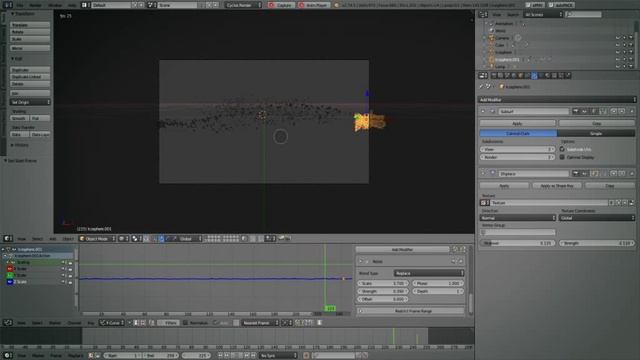This screenshot has height=360, width=640.
Task: Toggle Subsurf modifier viewport visibility eye icon
Action: (585, 111)
